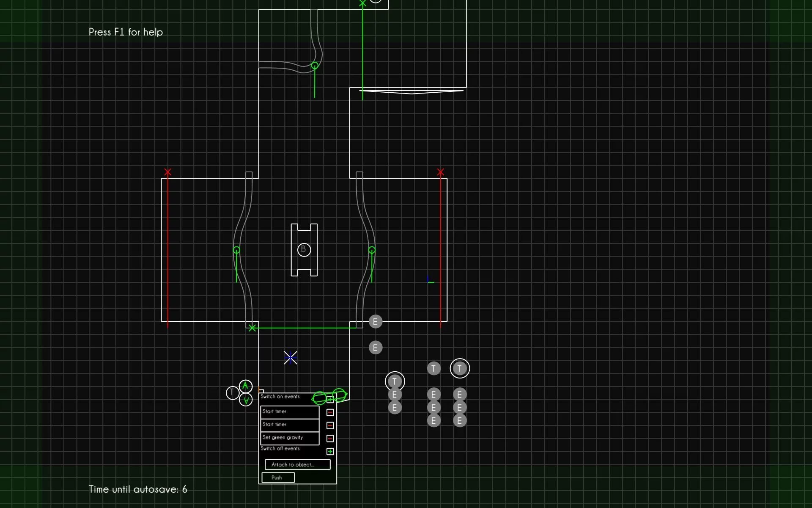Remove the second Start timer event
Image resolution: width=812 pixels, height=508 pixels.
330,425
